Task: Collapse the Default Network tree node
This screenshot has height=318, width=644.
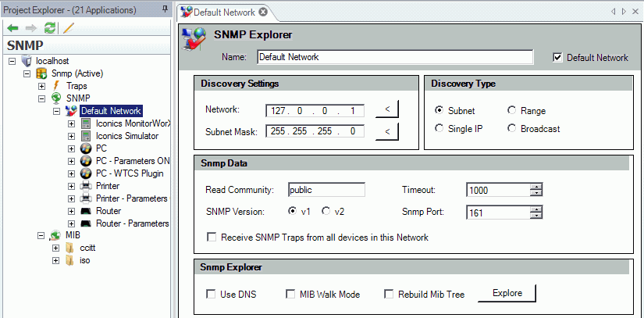Action: pyautogui.click(x=56, y=111)
